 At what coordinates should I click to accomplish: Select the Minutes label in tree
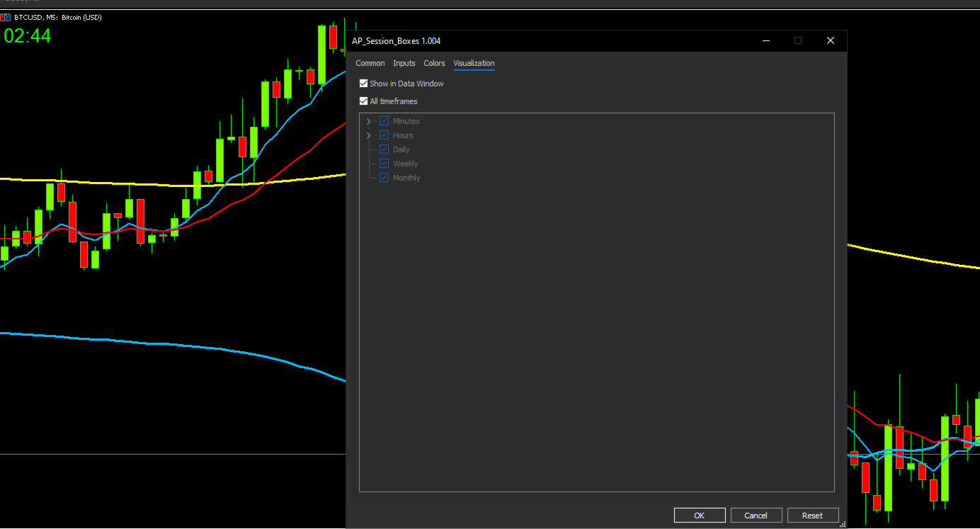click(x=406, y=121)
